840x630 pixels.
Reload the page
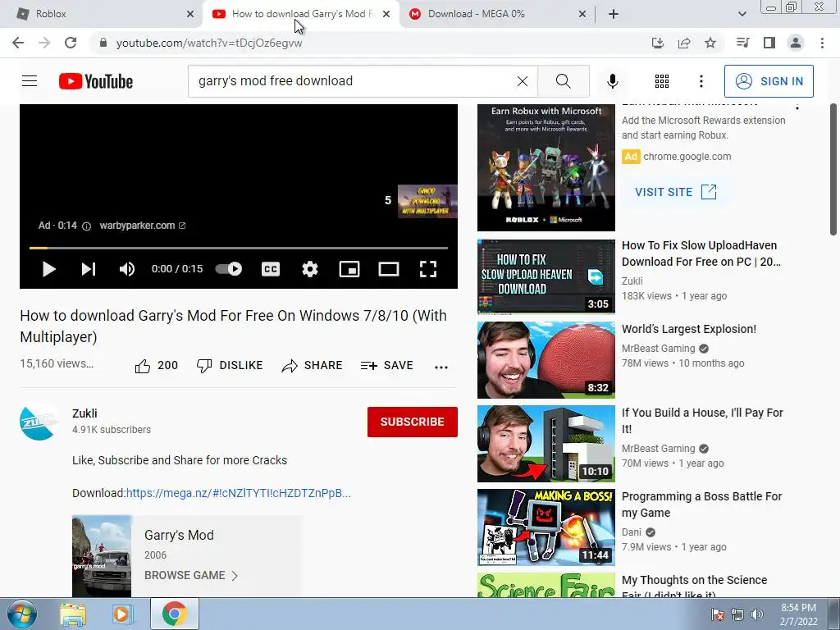71,43
